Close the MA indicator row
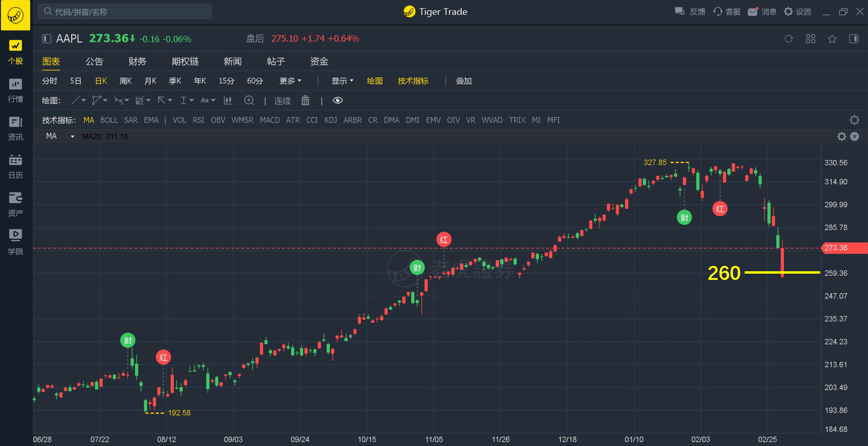This screenshot has height=446, width=868. [855, 136]
